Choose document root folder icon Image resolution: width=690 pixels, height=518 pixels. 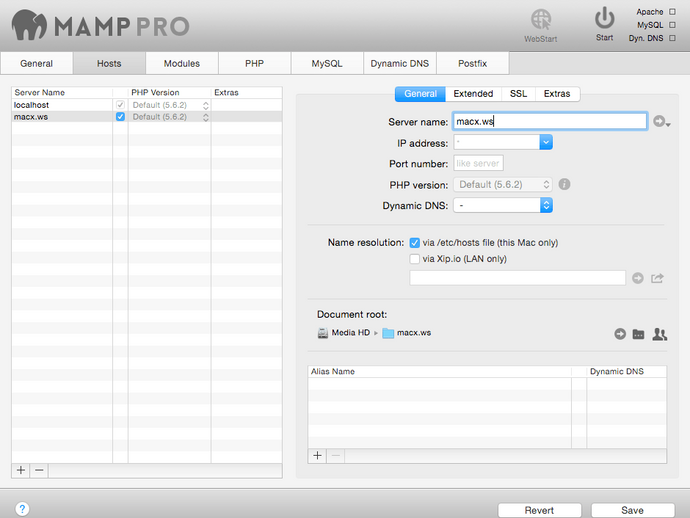[639, 334]
